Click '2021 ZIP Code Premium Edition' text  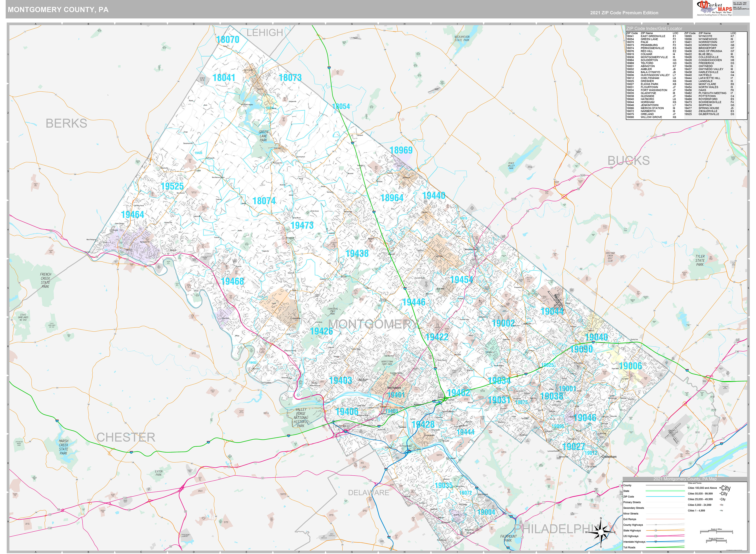click(x=624, y=13)
